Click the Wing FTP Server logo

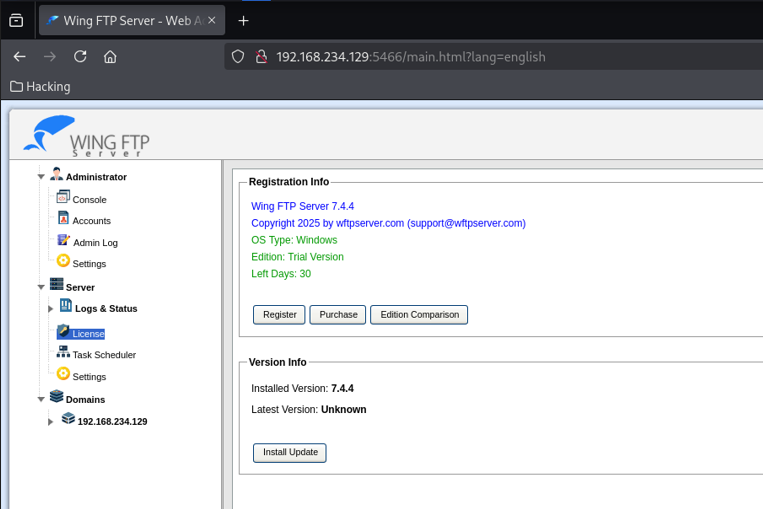87,136
